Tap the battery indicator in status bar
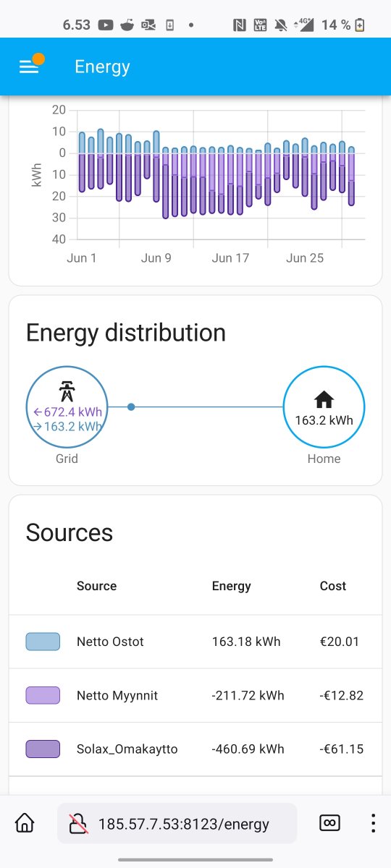The image size is (391, 868). coord(360,25)
